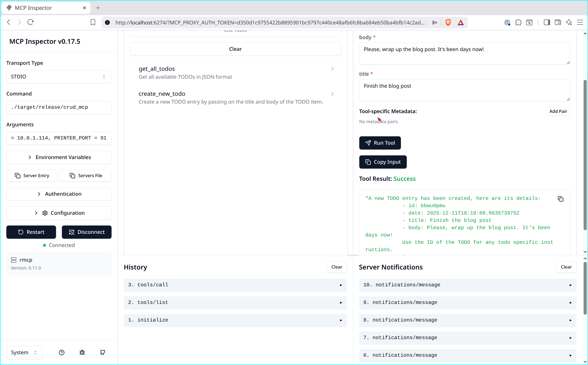
Task: Open a new browser tab
Action: click(x=98, y=8)
